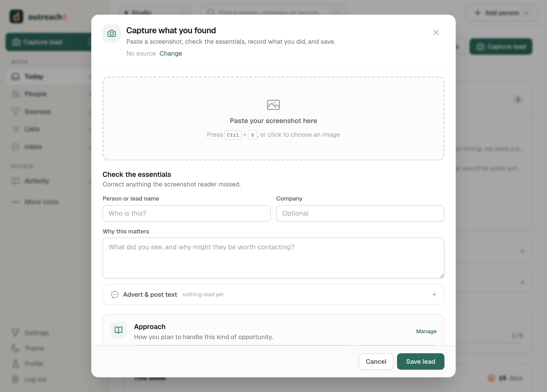Click the Log out icon in sidebar

tap(15, 379)
